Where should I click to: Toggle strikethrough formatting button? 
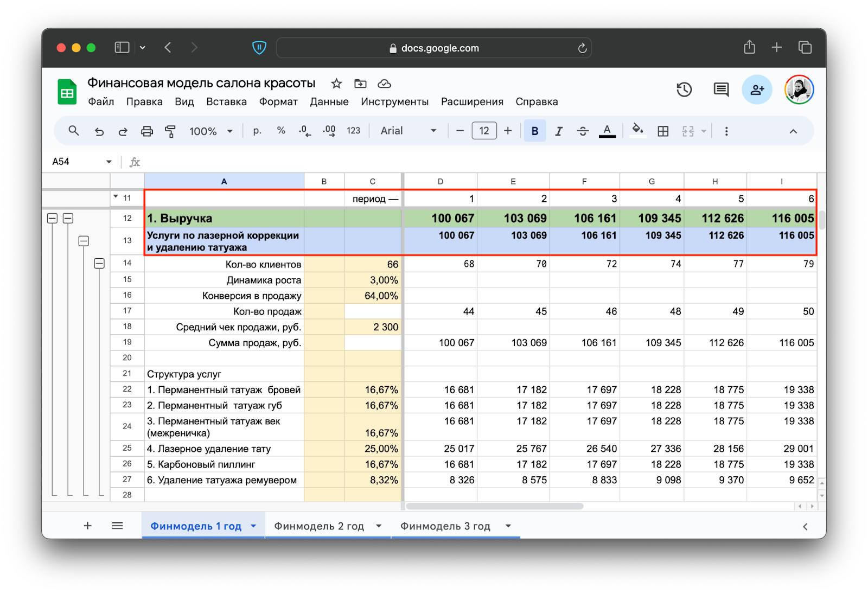582,131
